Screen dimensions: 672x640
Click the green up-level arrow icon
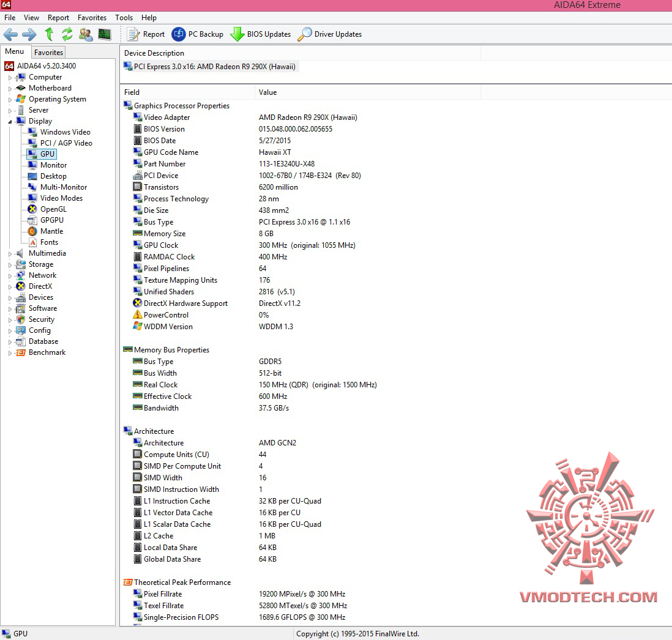coord(50,34)
